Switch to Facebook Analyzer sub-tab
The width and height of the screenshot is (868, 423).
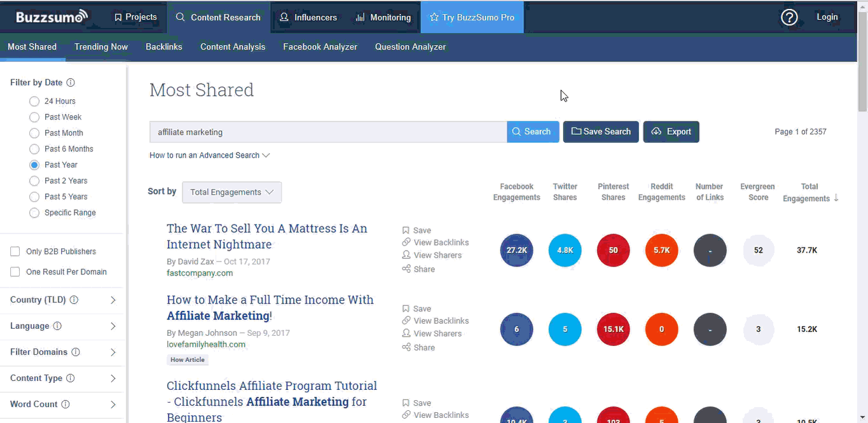point(320,46)
